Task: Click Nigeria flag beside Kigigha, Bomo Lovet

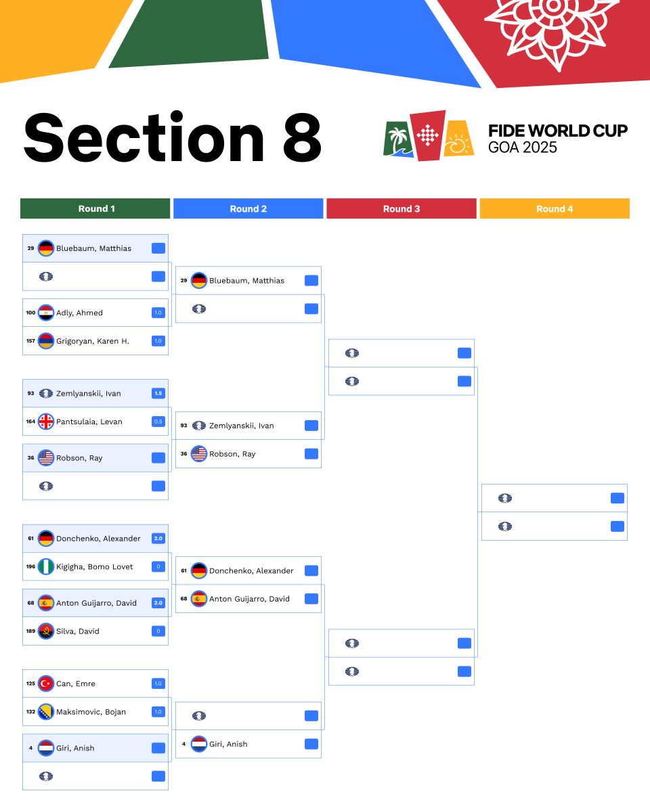Action: pyautogui.click(x=46, y=567)
